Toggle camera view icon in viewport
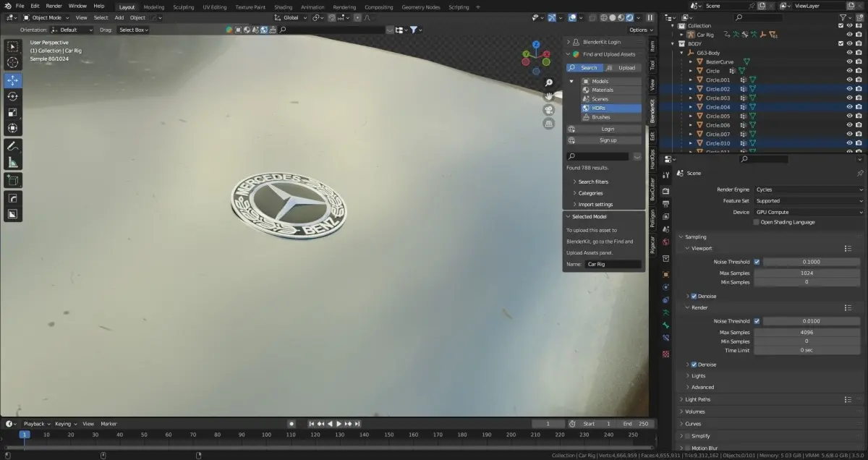Viewport: 868px width, 460px height. coord(549,110)
